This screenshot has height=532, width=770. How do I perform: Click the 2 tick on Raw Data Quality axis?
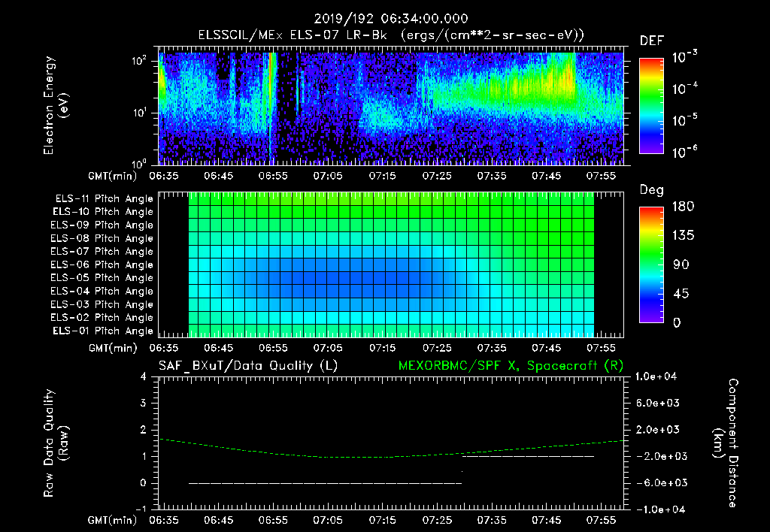point(144,429)
